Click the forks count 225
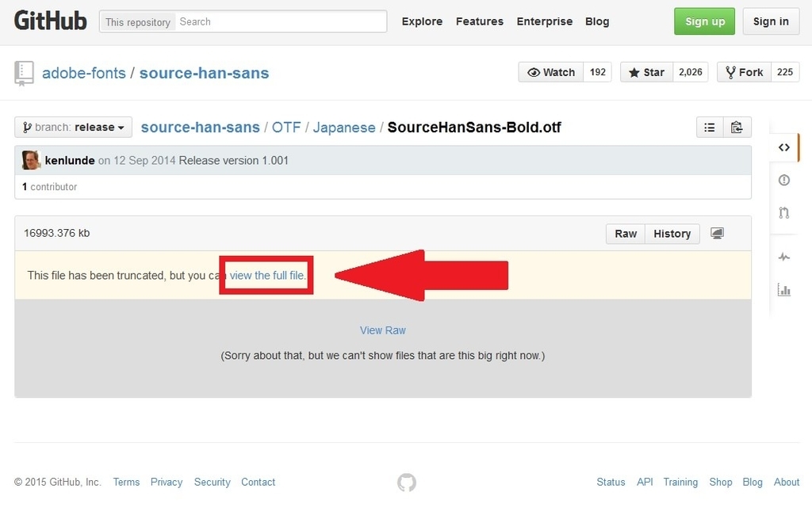 click(x=784, y=72)
